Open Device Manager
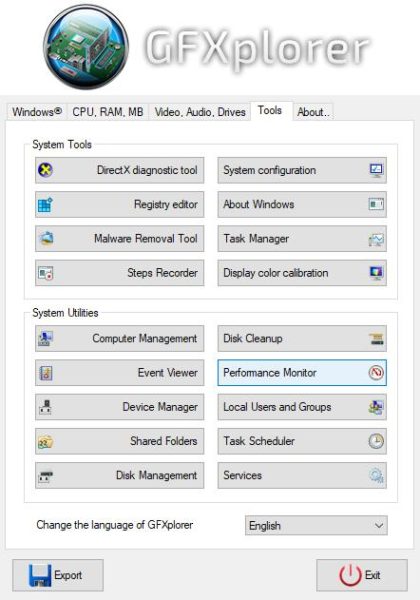420x600 pixels. point(119,407)
